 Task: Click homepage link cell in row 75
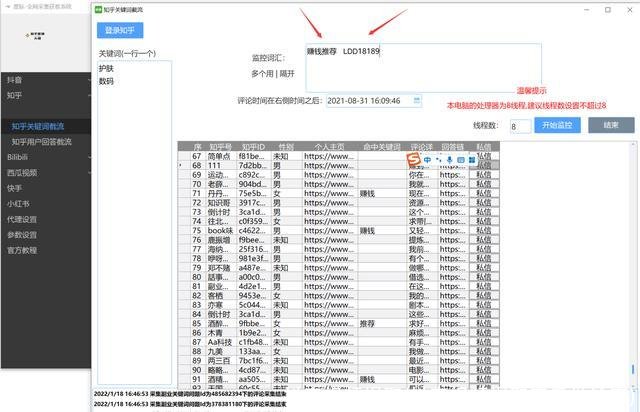point(330,231)
